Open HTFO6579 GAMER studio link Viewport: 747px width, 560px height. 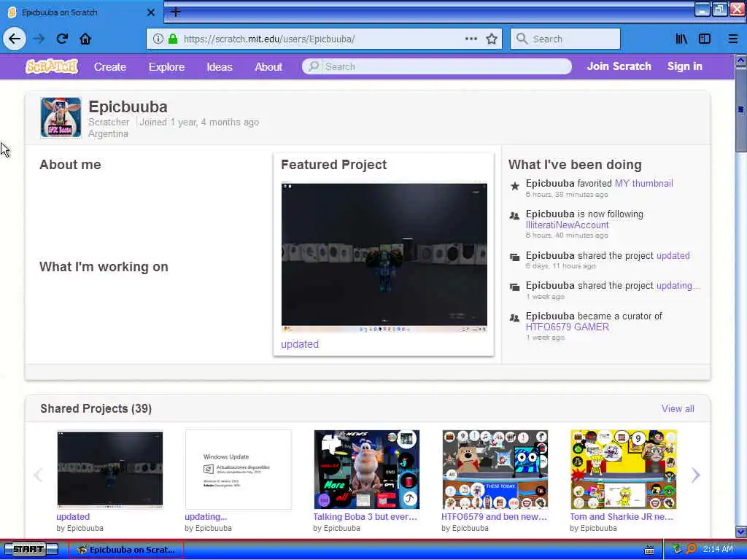click(567, 327)
